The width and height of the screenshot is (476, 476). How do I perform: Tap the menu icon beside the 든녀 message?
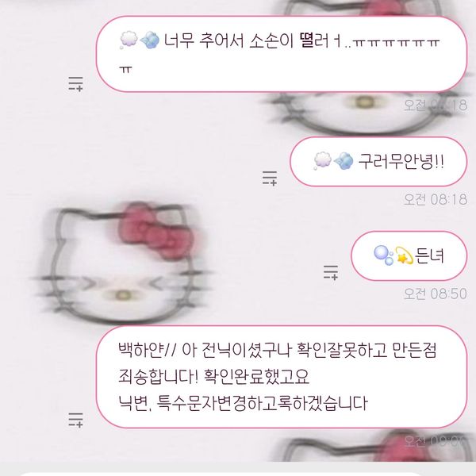[x=331, y=272]
